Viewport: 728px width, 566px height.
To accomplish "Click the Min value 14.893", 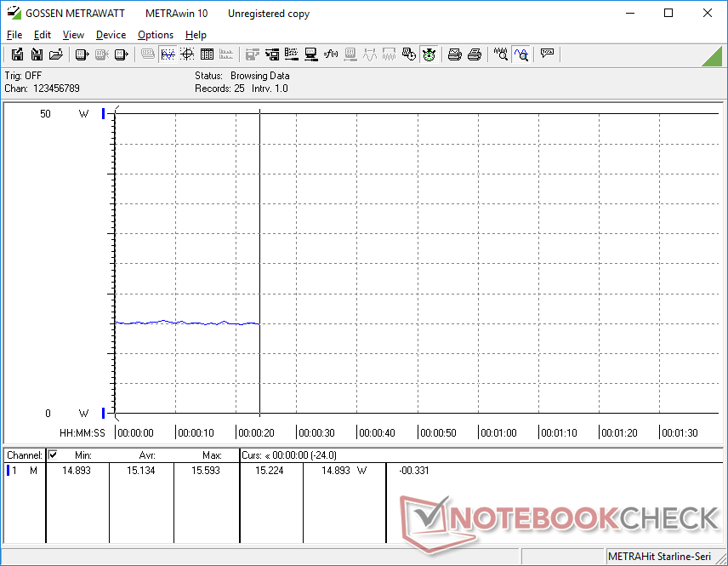I will (77, 471).
